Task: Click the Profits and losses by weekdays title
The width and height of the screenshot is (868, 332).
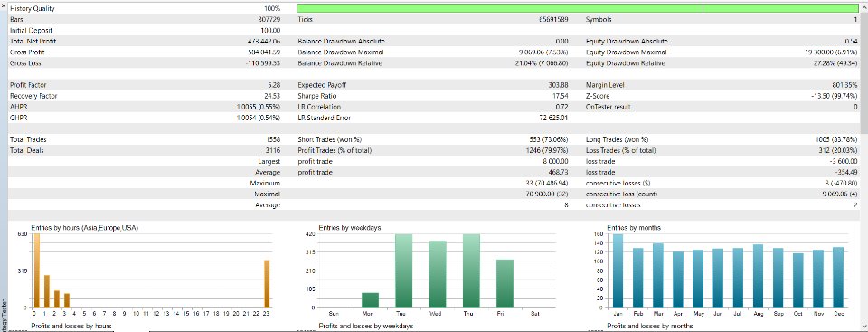Action: [x=366, y=326]
